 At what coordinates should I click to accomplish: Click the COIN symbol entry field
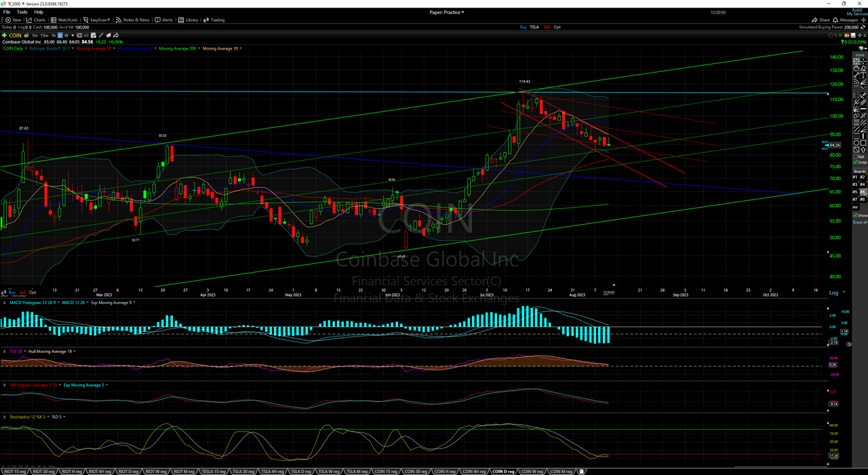point(15,35)
